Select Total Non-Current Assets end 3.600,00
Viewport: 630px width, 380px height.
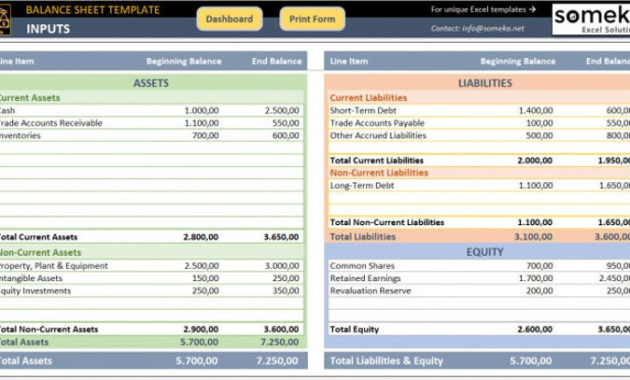281,329
